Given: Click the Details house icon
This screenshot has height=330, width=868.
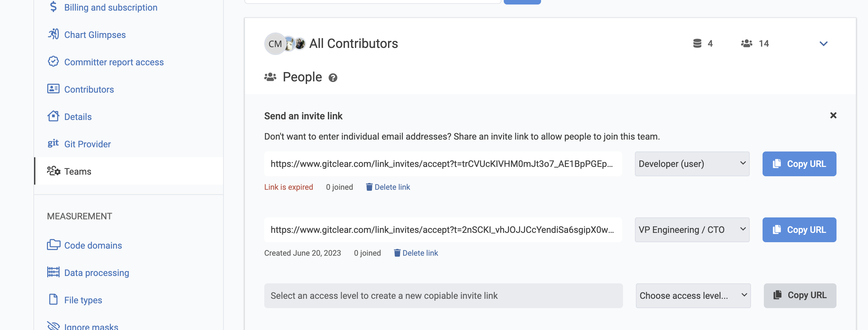Looking at the screenshot, I should point(53,116).
